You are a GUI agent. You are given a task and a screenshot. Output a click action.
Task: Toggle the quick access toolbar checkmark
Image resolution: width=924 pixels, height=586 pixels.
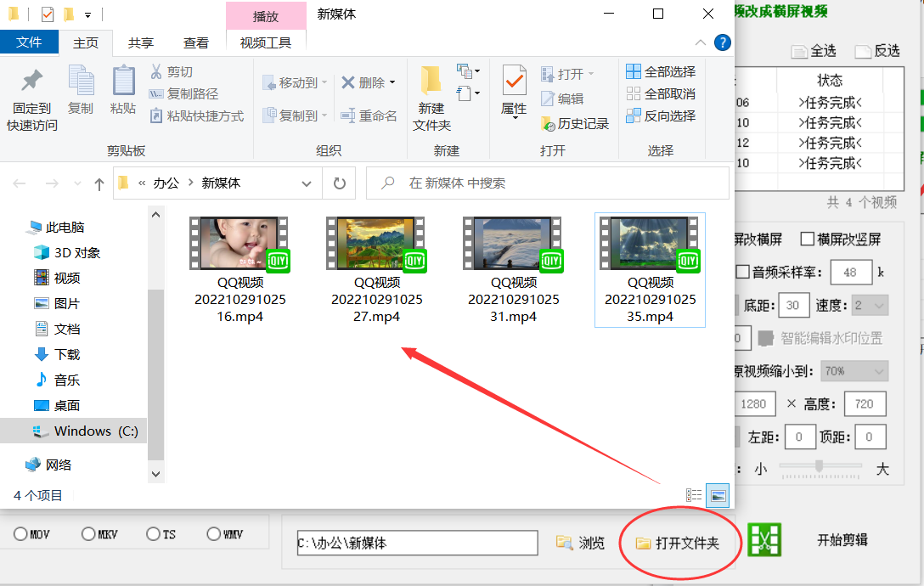pos(48,14)
